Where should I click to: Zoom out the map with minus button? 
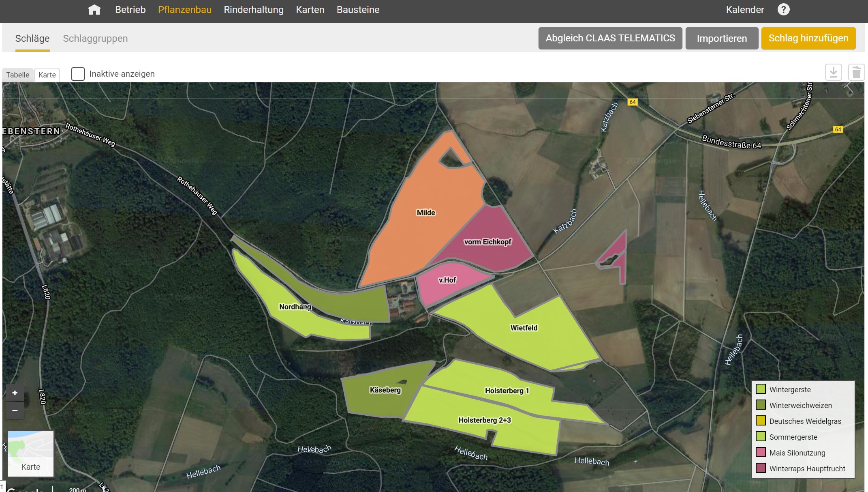(15, 410)
